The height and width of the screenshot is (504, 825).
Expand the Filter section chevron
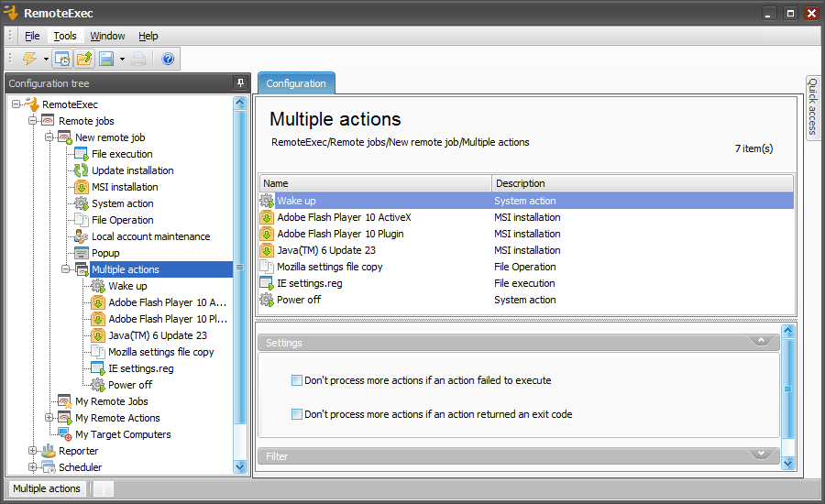point(761,454)
